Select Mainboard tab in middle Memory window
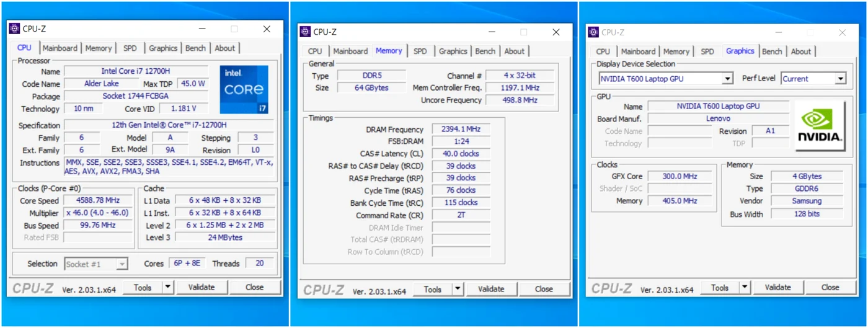This screenshot has width=868, height=328. [x=350, y=51]
